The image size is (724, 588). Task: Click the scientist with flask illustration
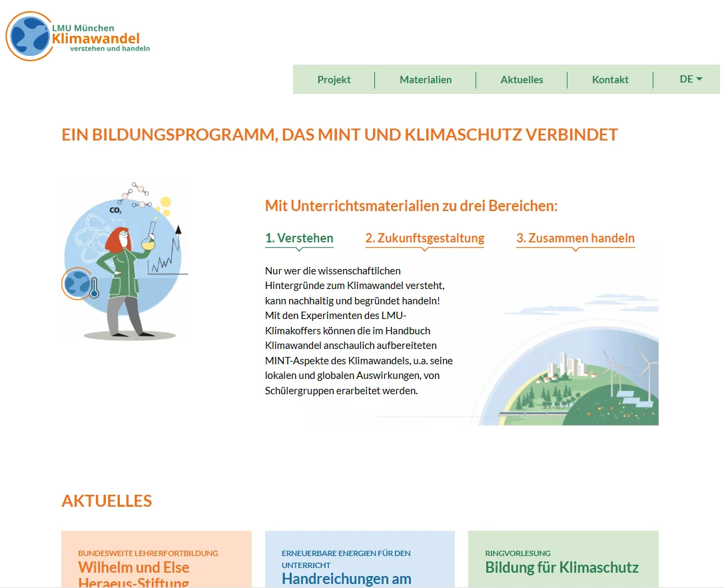pos(124,280)
